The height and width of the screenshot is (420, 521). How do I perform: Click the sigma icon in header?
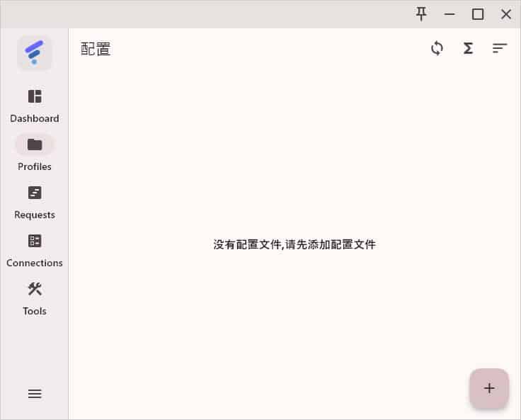(468, 48)
